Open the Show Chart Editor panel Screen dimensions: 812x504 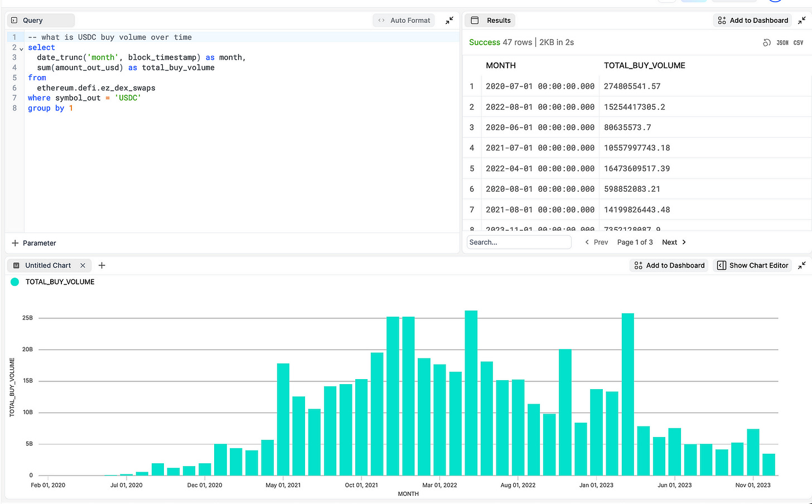click(x=752, y=265)
